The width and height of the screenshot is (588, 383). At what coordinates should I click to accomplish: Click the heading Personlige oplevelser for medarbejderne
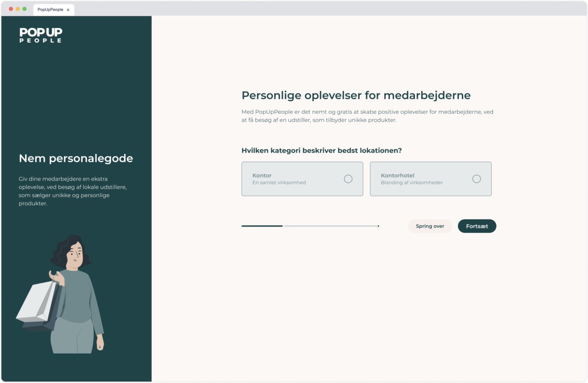tap(356, 95)
